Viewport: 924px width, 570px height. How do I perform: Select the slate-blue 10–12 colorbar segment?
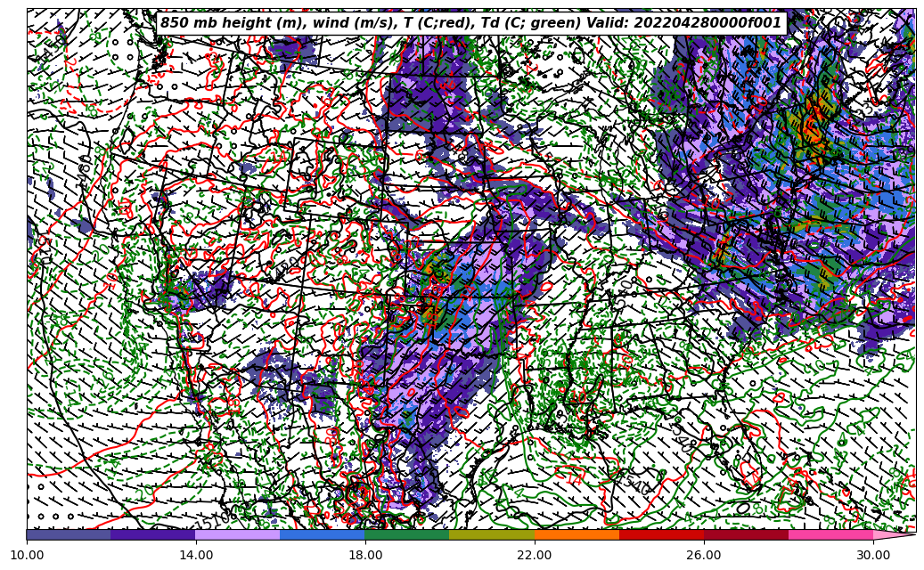click(x=69, y=534)
